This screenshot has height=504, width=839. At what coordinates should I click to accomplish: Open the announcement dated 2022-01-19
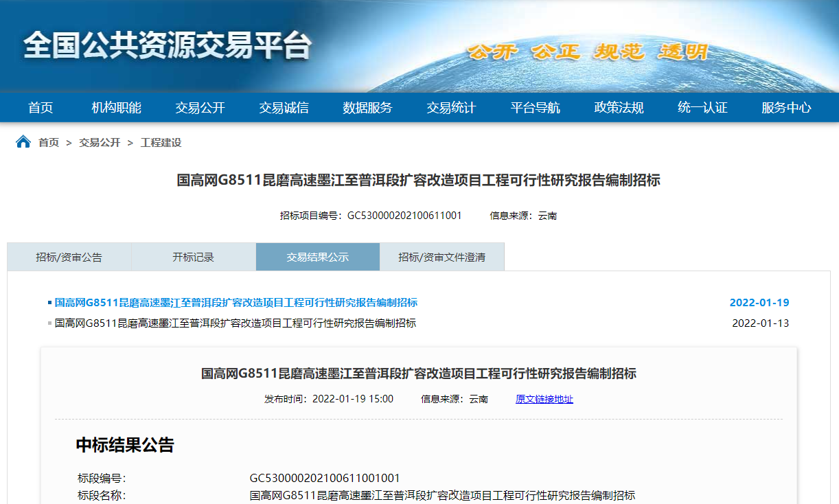[x=235, y=303]
